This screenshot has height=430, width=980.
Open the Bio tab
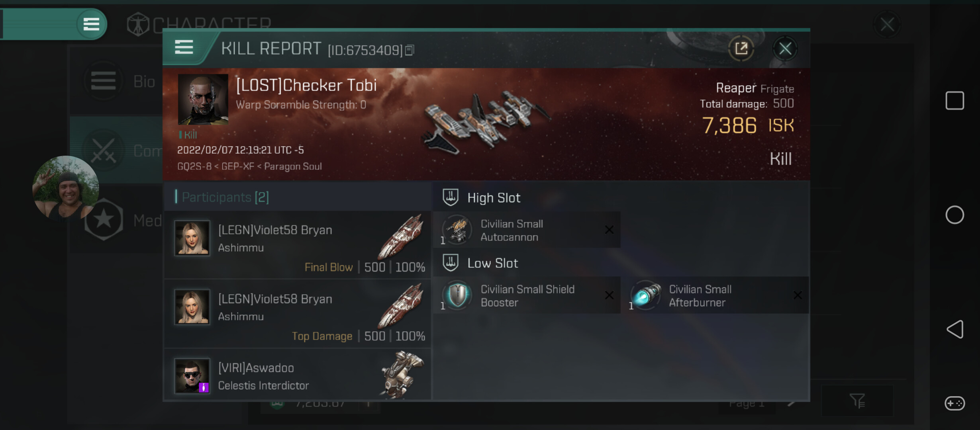(120, 82)
